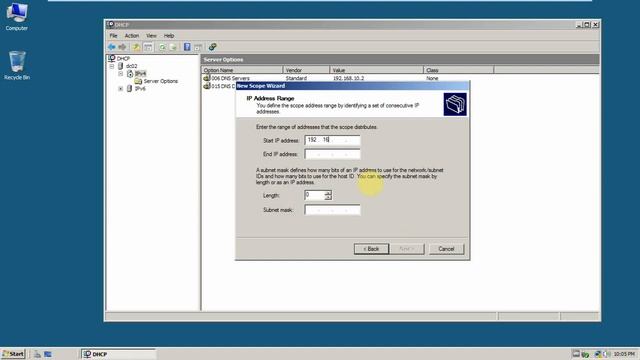The width and height of the screenshot is (640, 360).
Task: Click inside the Length value box
Action: [314, 195]
